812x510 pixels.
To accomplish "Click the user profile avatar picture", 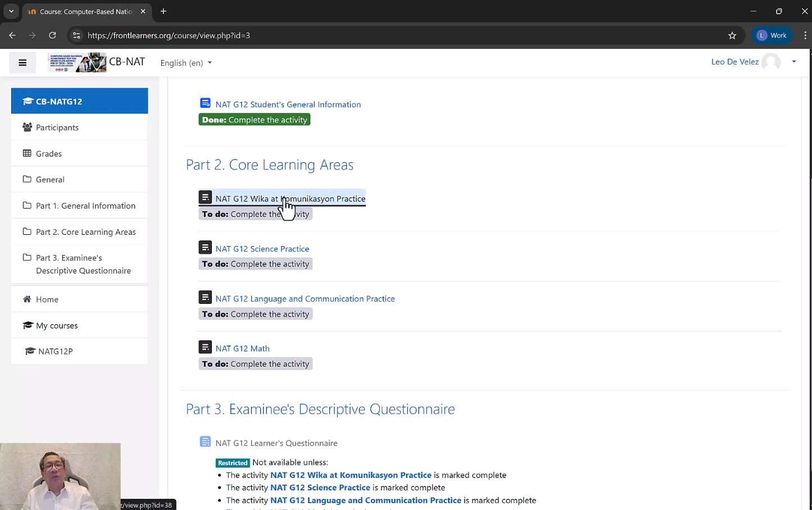I will click(x=771, y=62).
